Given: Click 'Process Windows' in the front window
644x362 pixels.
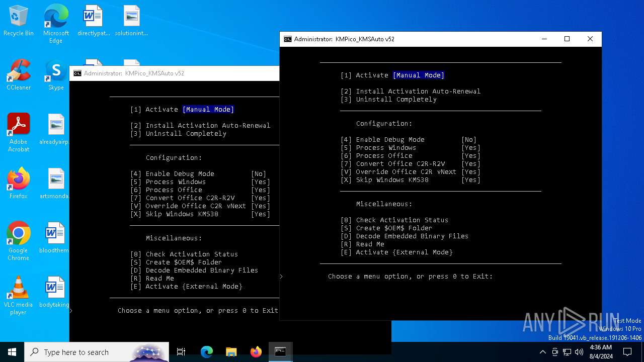Looking at the screenshot, I should click(386, 148).
